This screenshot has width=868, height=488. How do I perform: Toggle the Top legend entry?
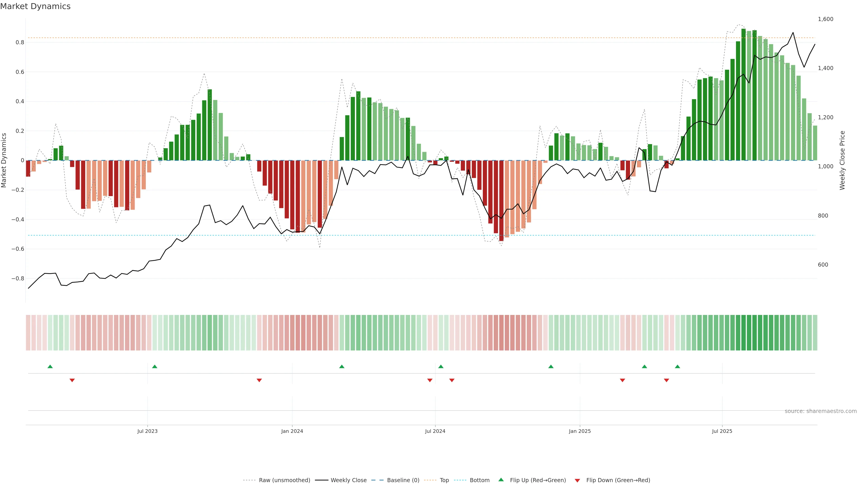pos(444,480)
